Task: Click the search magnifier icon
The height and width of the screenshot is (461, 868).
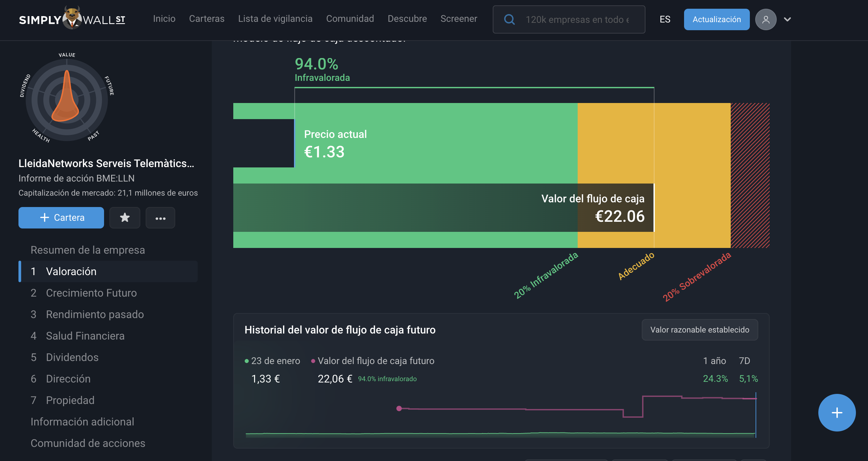Action: click(x=509, y=19)
